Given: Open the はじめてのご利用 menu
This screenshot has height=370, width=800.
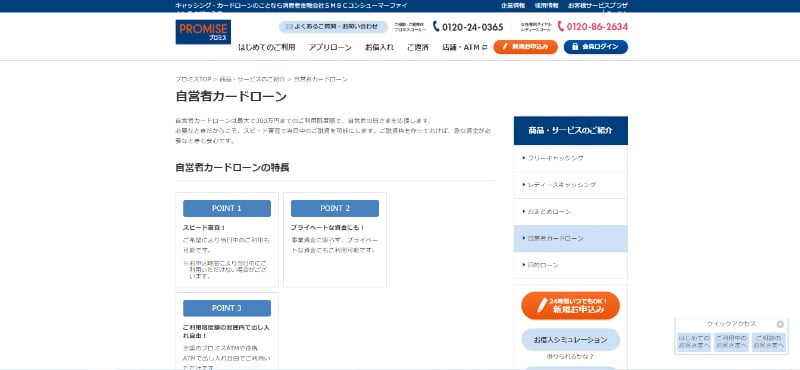Looking at the screenshot, I should (267, 47).
